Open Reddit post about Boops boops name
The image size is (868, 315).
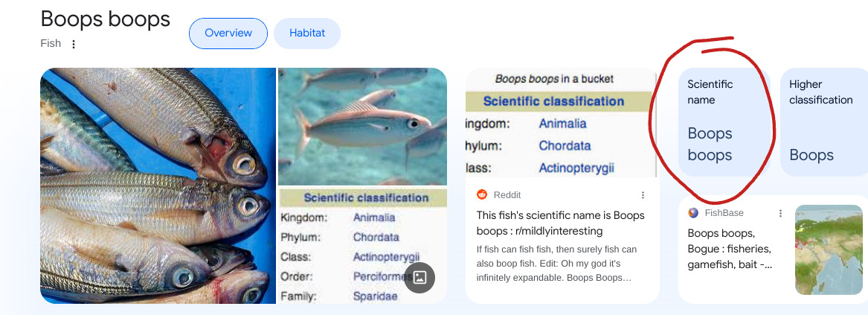[560, 223]
